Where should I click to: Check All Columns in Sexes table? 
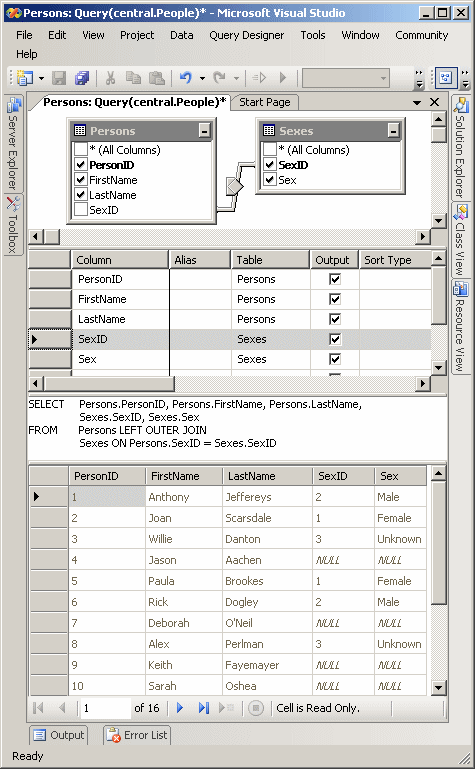point(270,150)
